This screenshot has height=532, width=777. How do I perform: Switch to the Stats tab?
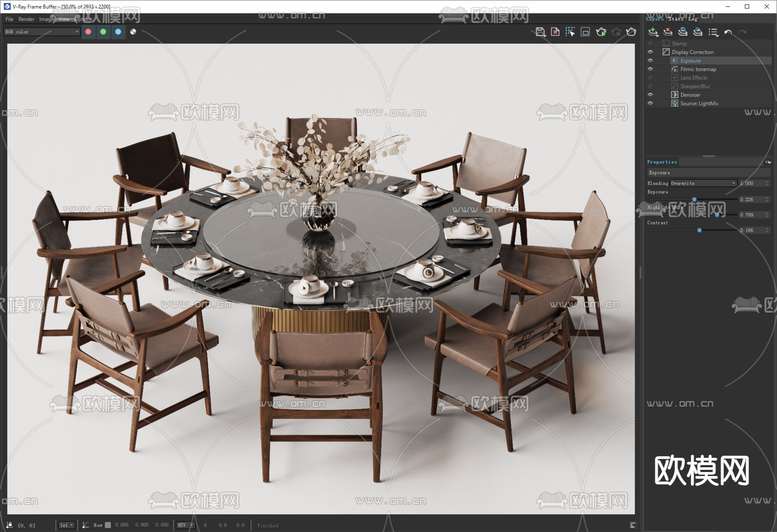click(x=676, y=19)
